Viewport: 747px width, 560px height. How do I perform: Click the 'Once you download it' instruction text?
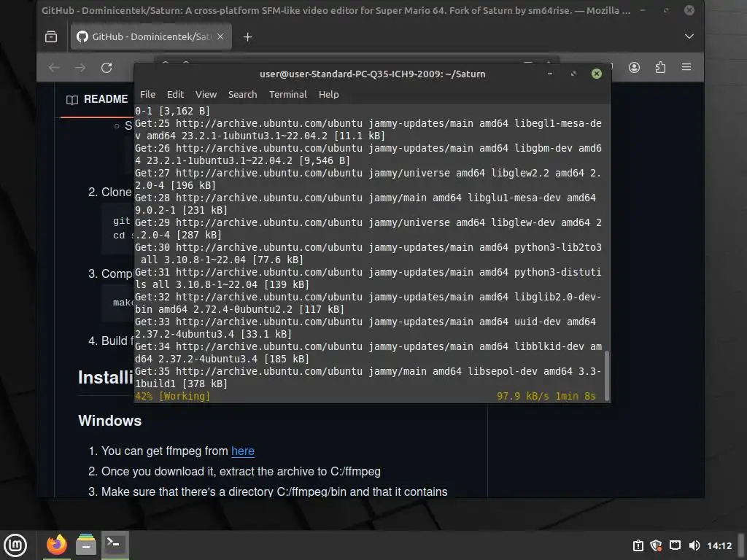(241, 472)
